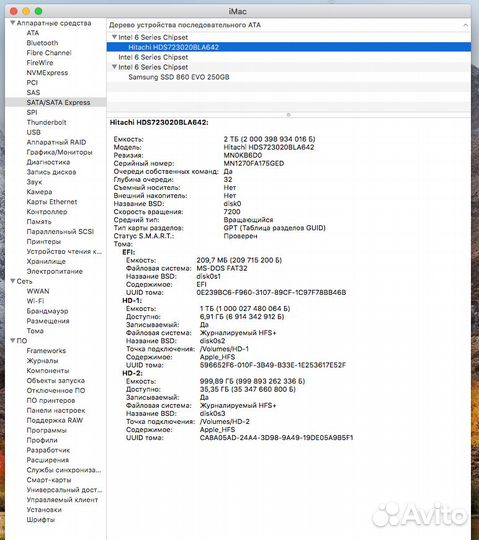This screenshot has width=479, height=540.
Task: Select Брандмауэр entry
Action: (48, 311)
